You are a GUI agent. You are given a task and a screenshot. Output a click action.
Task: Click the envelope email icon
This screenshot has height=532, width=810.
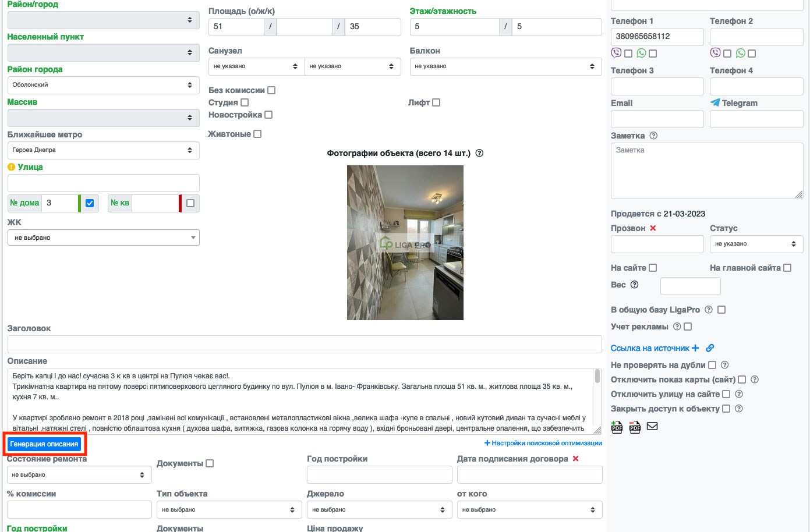tap(652, 426)
